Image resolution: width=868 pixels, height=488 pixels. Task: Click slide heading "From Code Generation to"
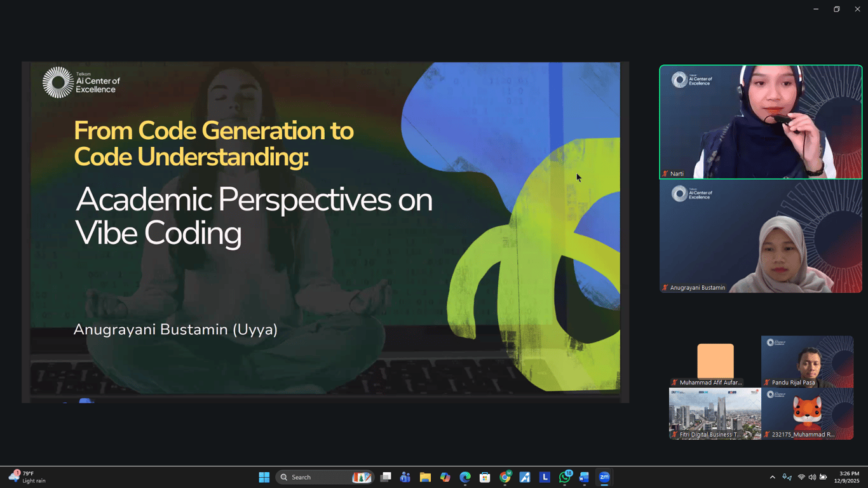point(214,130)
